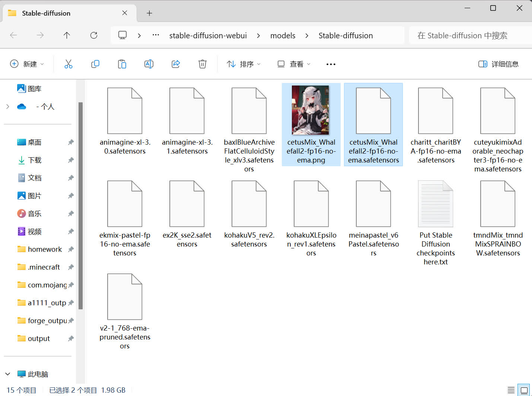Open a new tab with the plus button
The width and height of the screenshot is (532, 396).
click(149, 13)
